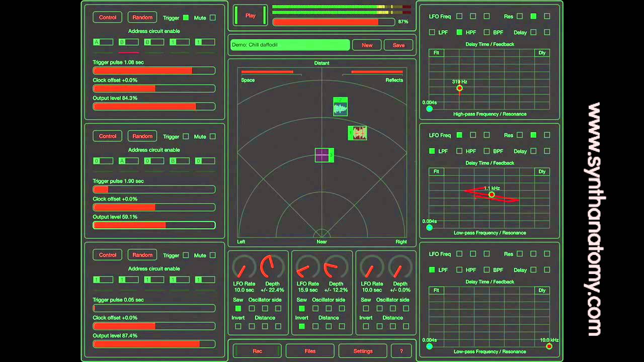Check LPF in the 319 Hz filter panel

[432, 32]
